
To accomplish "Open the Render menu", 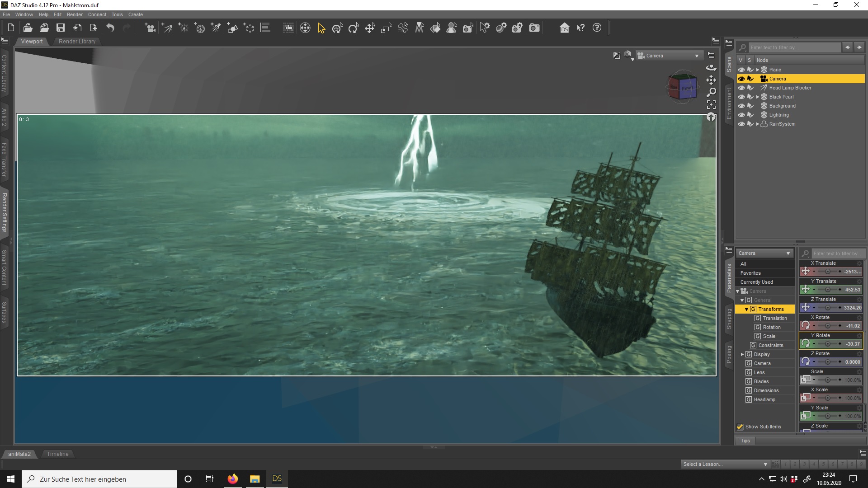I will pos(75,14).
